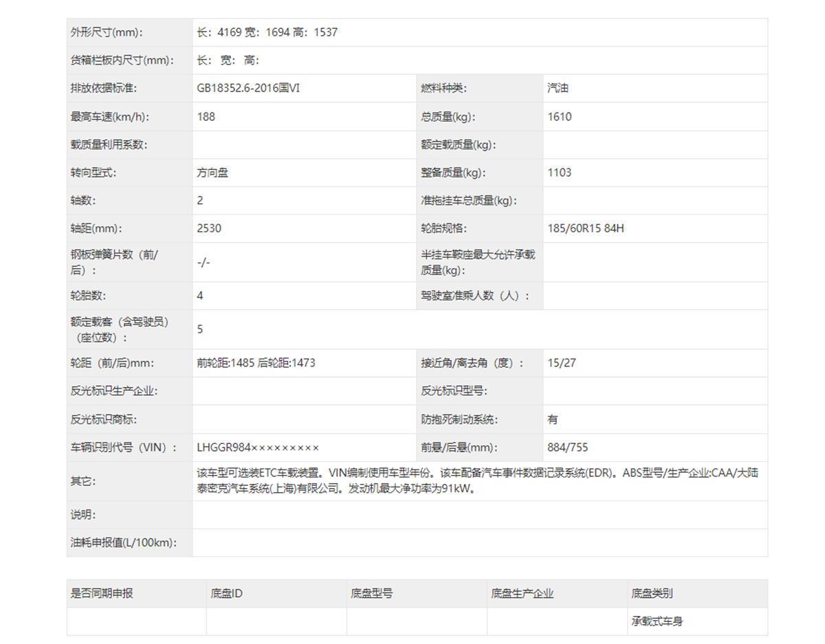Select the 油耗申报值(L/100km) label cell
Viewport: 825px width, 644px height.
tap(124, 542)
